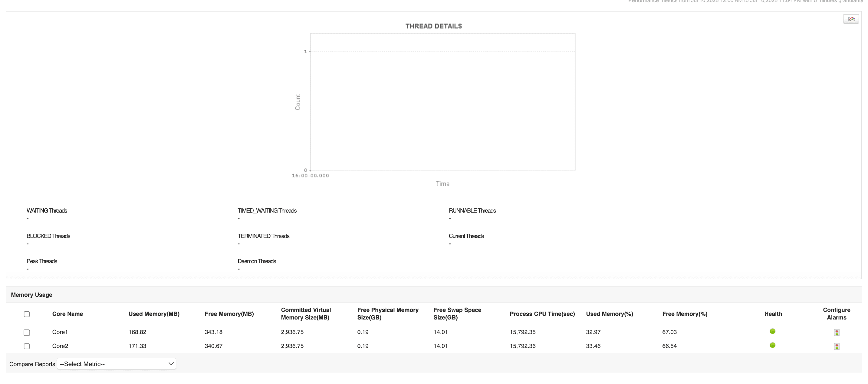868x384 pixels.
Task: Click the Core Name column header
Action: [x=67, y=314]
